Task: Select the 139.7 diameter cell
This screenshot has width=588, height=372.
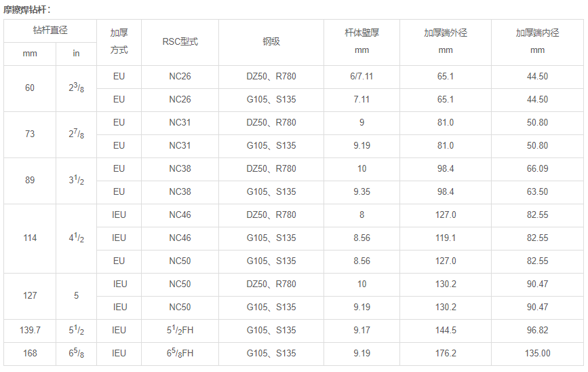Action: pos(30,331)
